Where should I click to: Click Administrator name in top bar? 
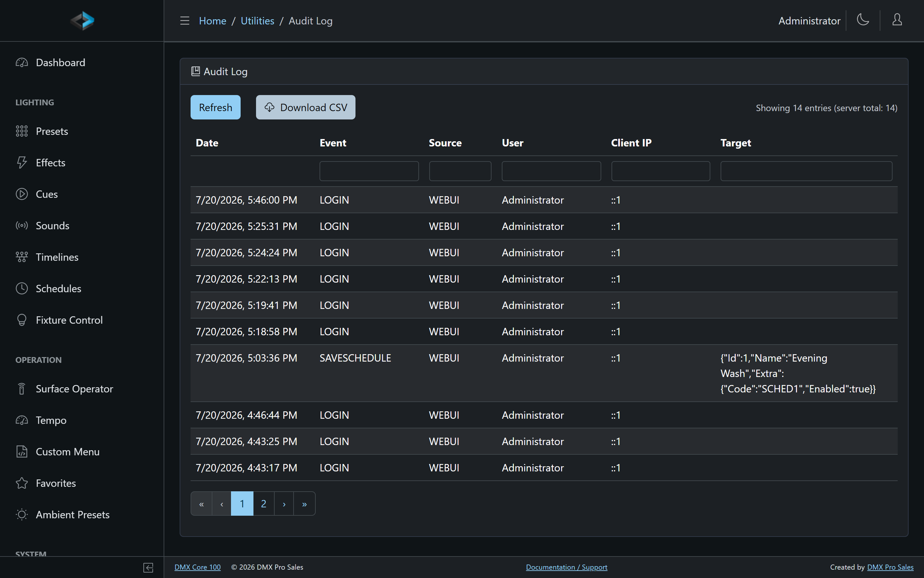(809, 21)
